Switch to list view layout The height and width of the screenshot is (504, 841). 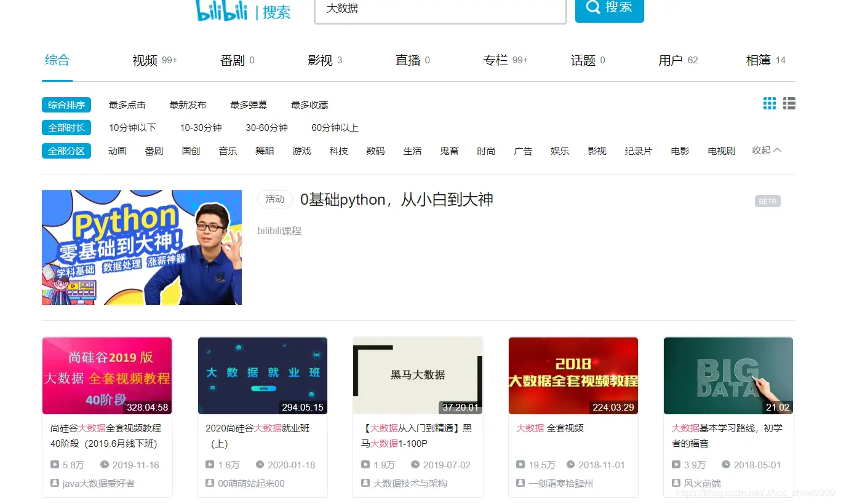(789, 104)
